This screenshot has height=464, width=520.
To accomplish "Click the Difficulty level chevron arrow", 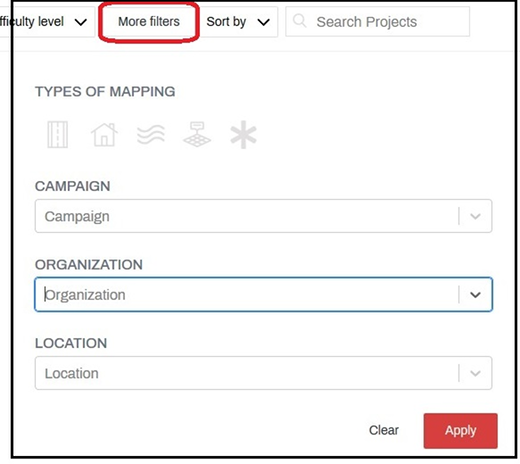I will 81,22.
